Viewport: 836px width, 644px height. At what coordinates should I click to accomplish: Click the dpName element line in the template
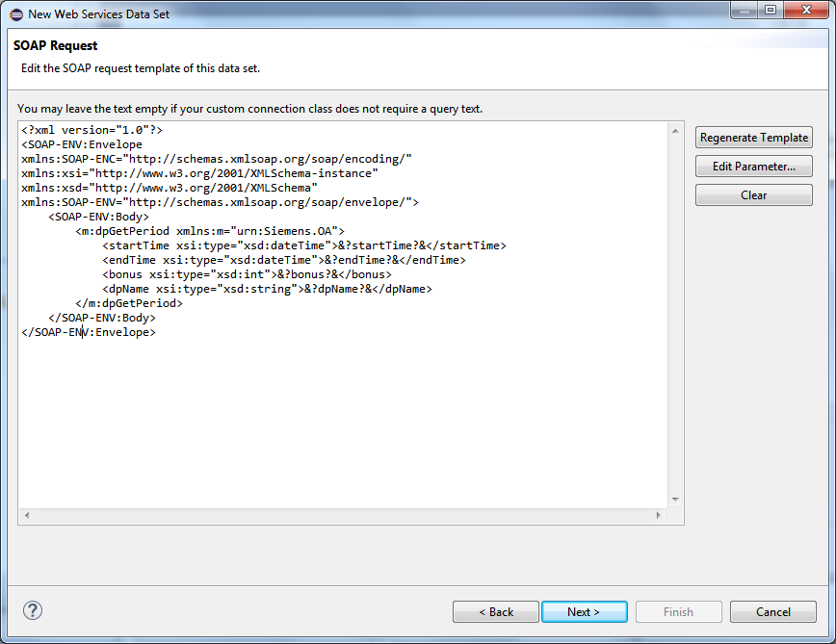pyautogui.click(x=267, y=289)
